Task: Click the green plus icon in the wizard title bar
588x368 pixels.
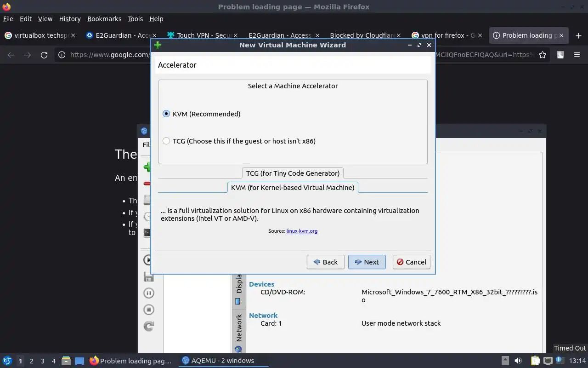Action: point(158,45)
